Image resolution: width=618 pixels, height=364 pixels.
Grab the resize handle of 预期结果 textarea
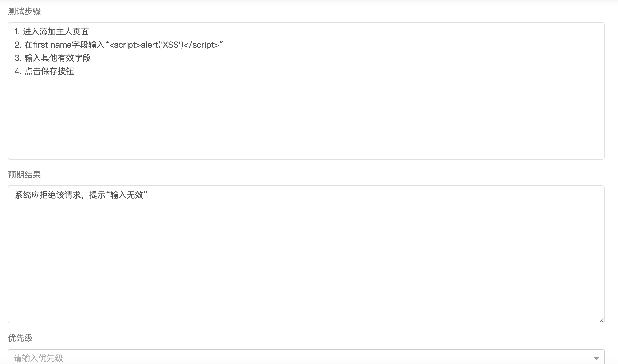[x=601, y=320]
